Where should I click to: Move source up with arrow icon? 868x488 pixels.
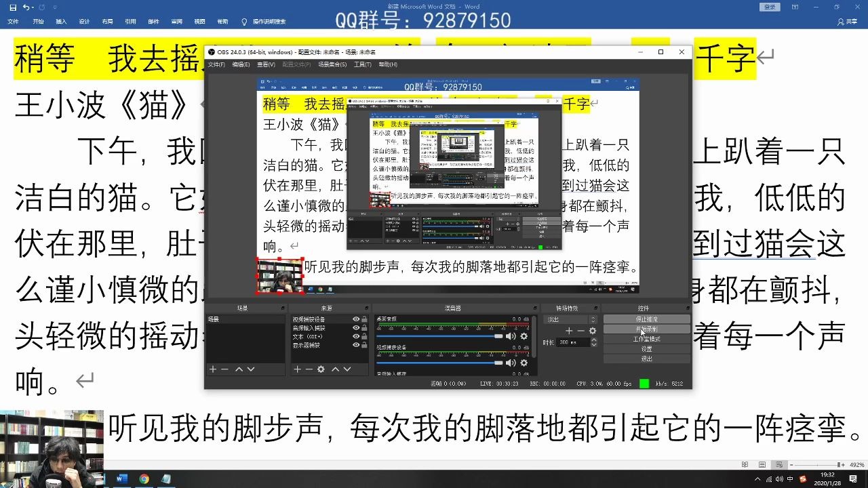335,369
